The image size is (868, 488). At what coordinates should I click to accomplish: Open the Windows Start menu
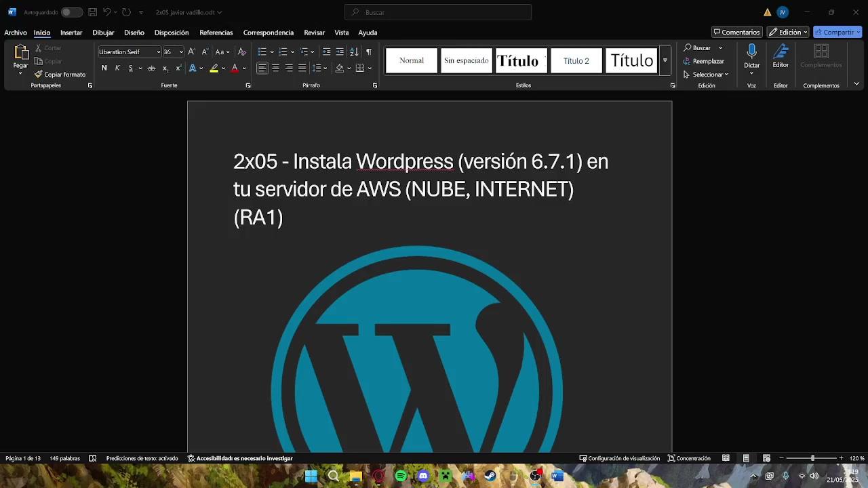pyautogui.click(x=311, y=476)
